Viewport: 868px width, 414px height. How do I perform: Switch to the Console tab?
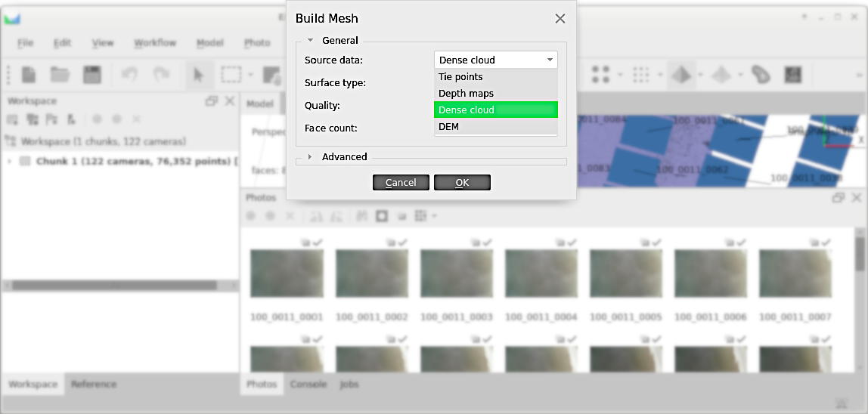click(308, 384)
